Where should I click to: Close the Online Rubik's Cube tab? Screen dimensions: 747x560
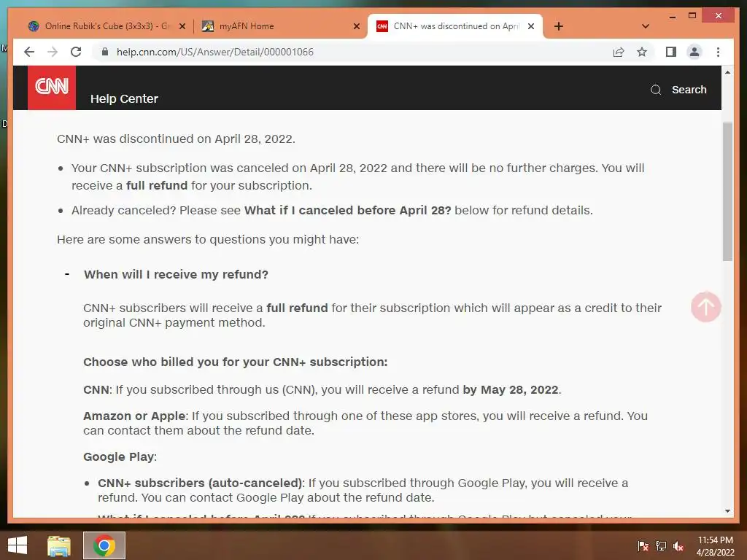point(182,26)
